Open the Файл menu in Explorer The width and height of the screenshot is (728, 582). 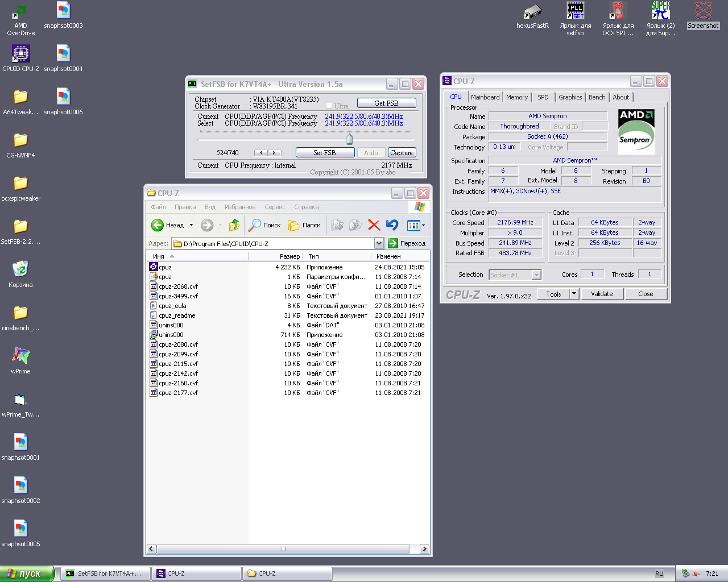pyautogui.click(x=158, y=207)
